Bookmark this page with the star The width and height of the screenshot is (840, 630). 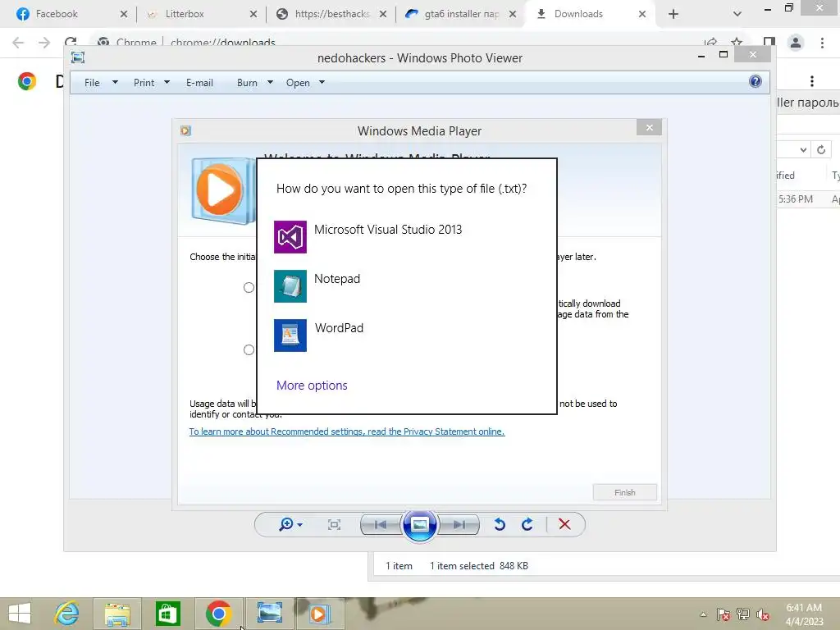click(737, 42)
